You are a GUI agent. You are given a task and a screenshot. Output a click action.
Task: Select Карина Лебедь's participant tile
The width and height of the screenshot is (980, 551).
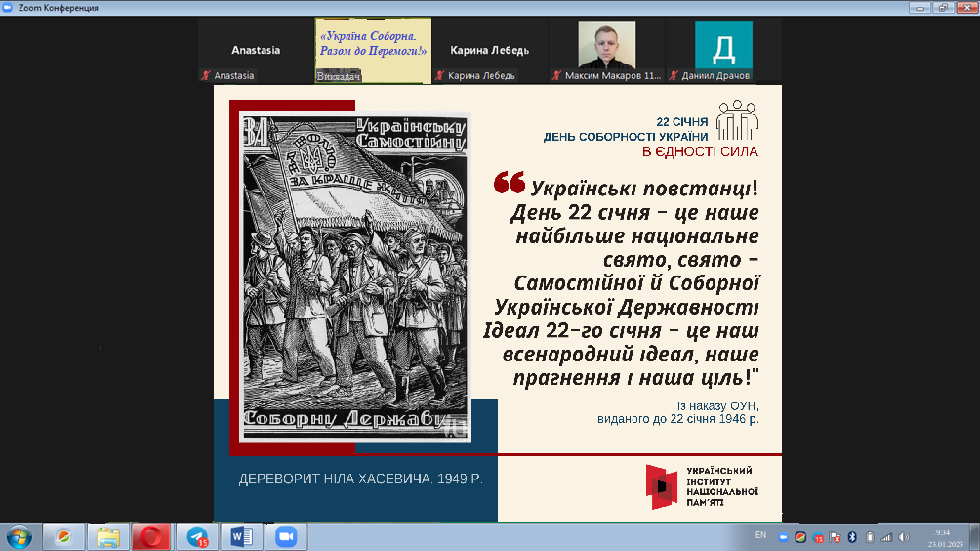(489, 51)
